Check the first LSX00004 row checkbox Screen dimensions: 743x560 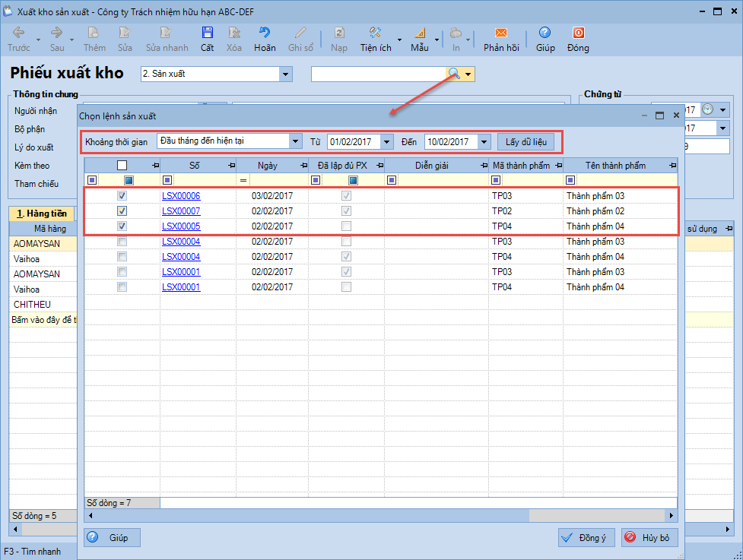click(122, 242)
